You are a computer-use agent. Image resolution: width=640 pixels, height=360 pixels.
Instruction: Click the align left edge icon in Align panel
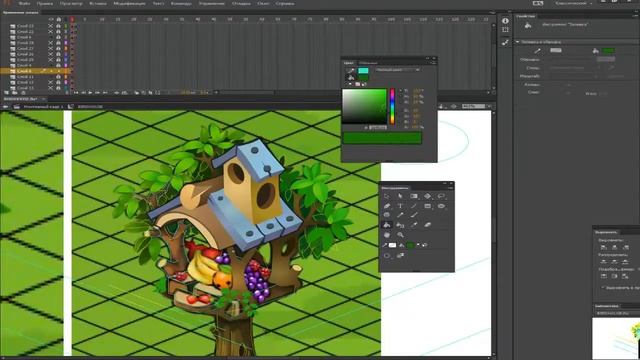tap(604, 247)
